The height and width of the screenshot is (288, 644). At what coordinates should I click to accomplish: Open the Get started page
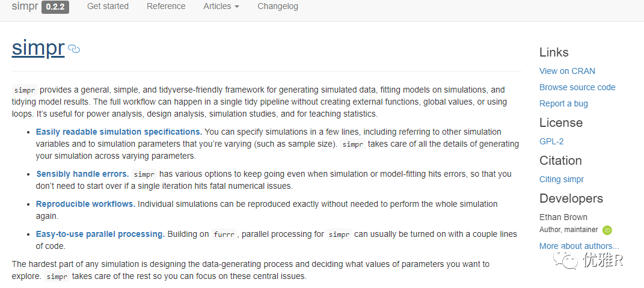[108, 7]
